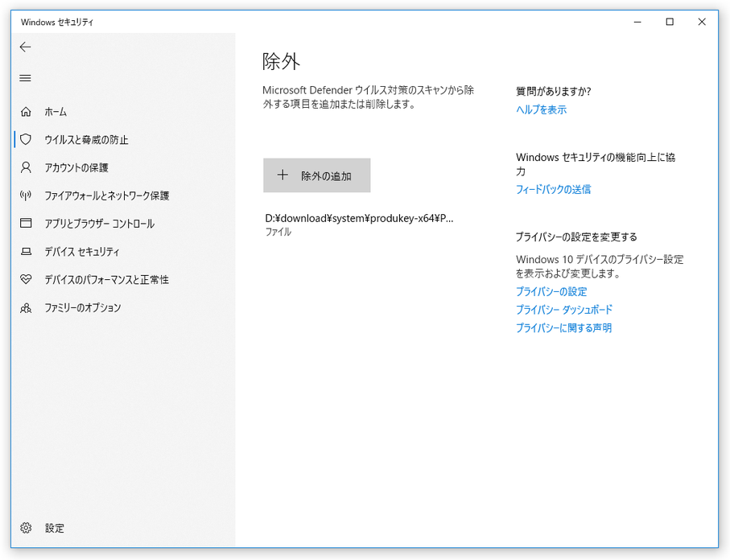Go to ホーム in the sidebar
Screen dimensions: 730x560
(56, 112)
